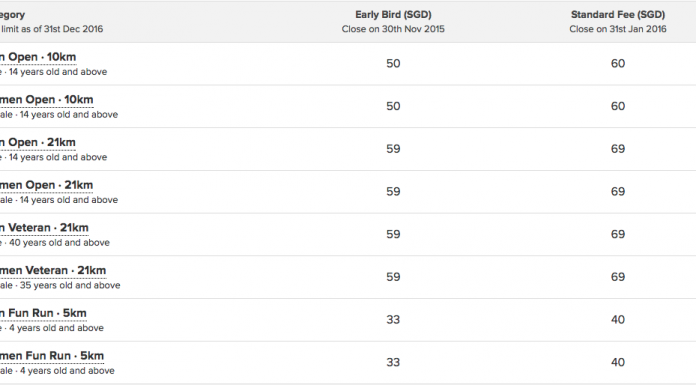Image resolution: width=696 pixels, height=385 pixels.
Task: Click the Standard Fee (SGD) column header
Action: (x=618, y=15)
